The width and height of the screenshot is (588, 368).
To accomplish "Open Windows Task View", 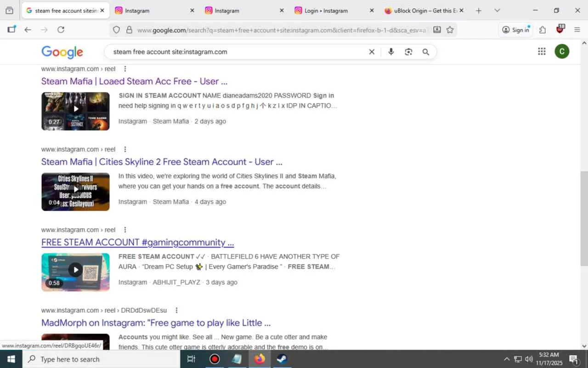I will (x=192, y=359).
